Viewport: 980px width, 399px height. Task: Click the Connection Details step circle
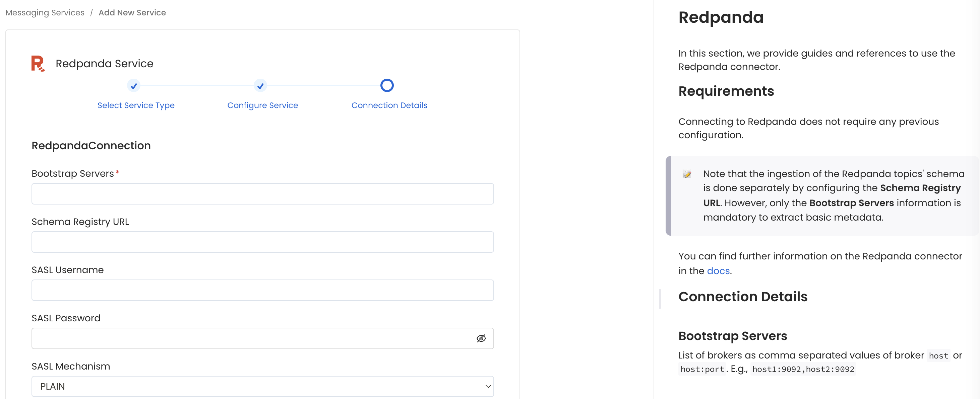coord(387,85)
